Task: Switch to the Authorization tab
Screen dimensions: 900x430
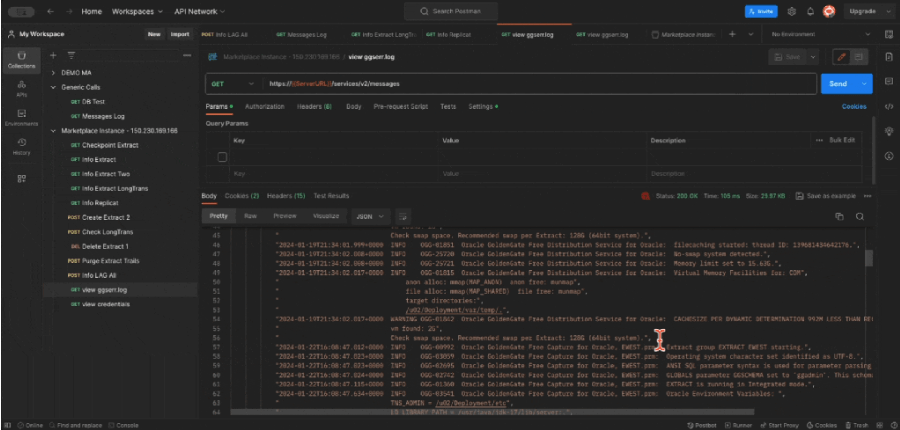Action: click(264, 106)
